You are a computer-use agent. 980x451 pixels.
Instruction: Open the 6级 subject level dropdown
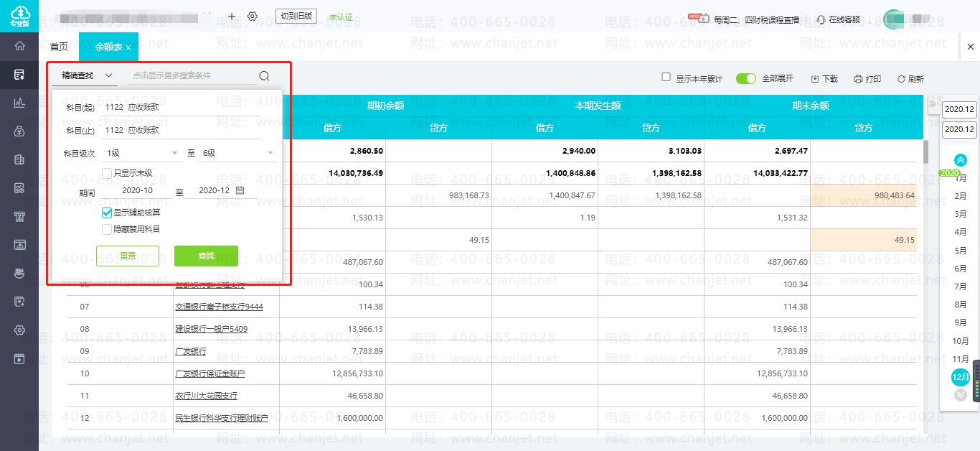point(239,153)
